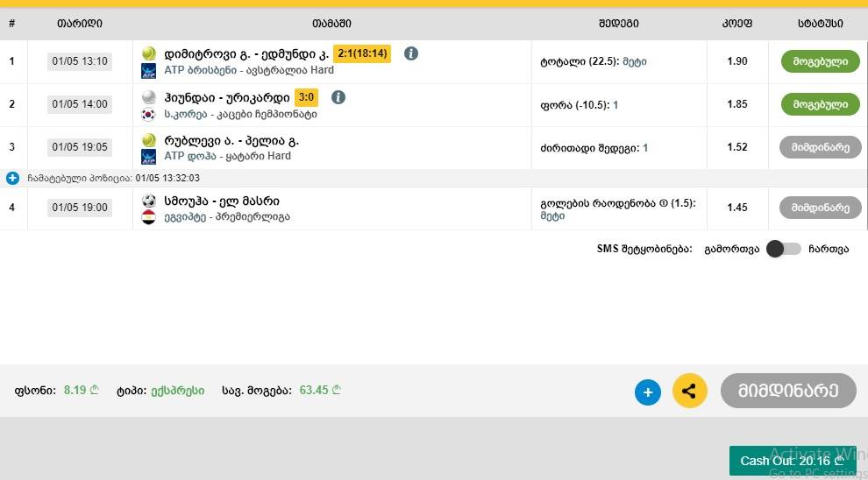Click South Korea flag icon
This screenshot has height=480, width=868.
point(149,115)
